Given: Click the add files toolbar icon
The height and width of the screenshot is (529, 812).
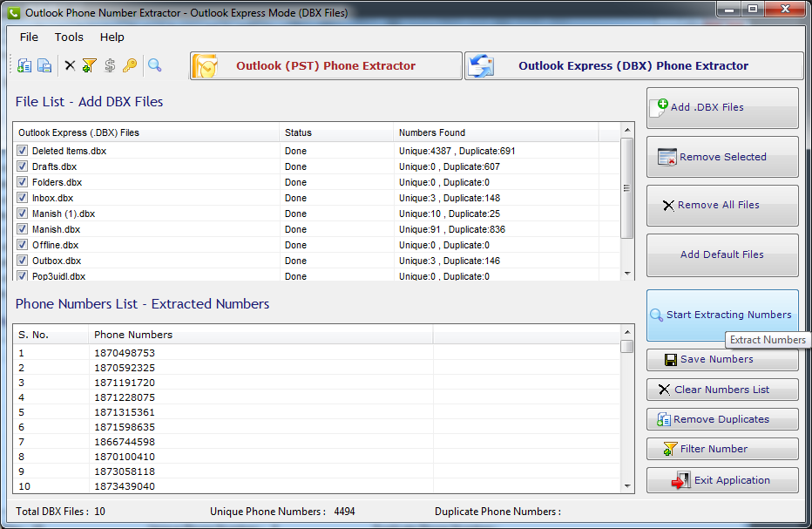Looking at the screenshot, I should point(24,65).
